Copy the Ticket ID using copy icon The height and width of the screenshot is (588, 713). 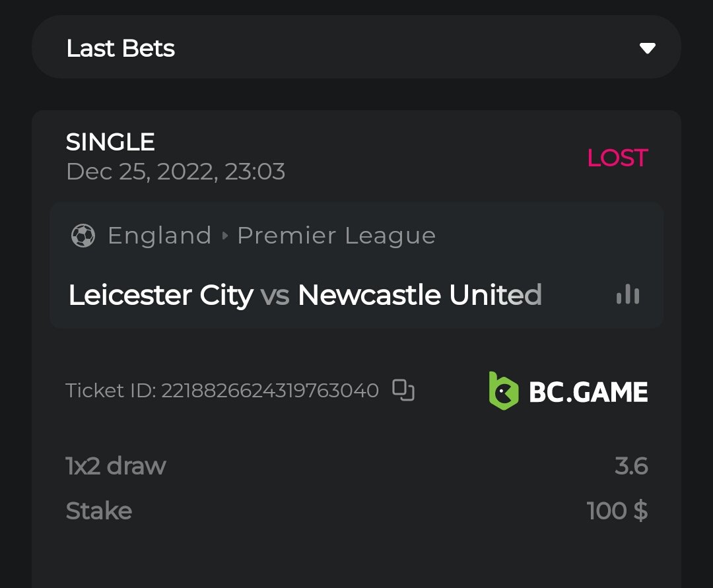(403, 390)
